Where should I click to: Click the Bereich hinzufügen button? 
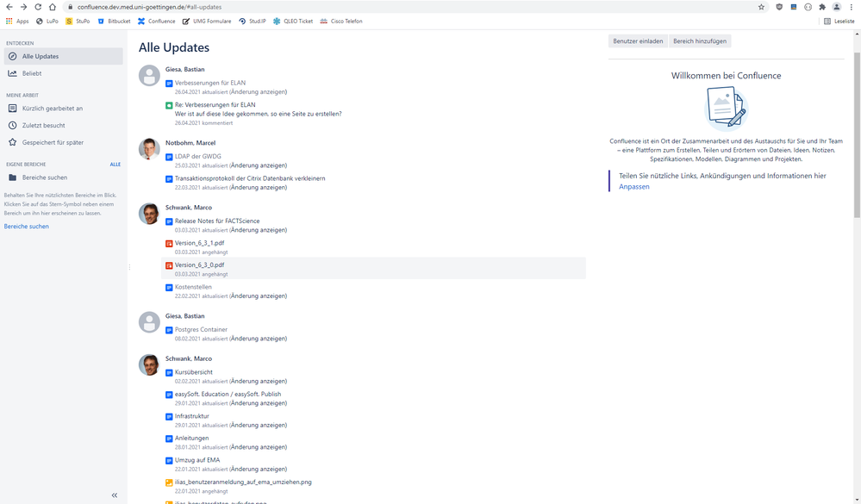pyautogui.click(x=700, y=41)
